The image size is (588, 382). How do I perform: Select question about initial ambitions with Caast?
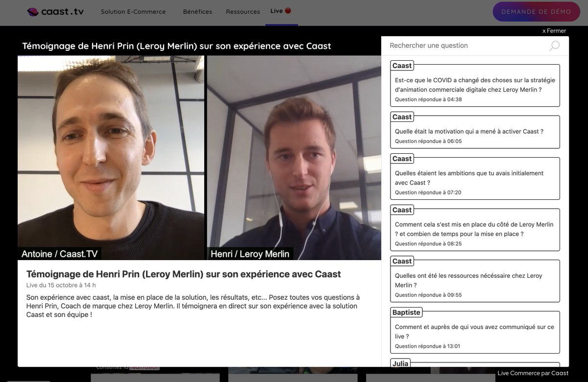[475, 178]
